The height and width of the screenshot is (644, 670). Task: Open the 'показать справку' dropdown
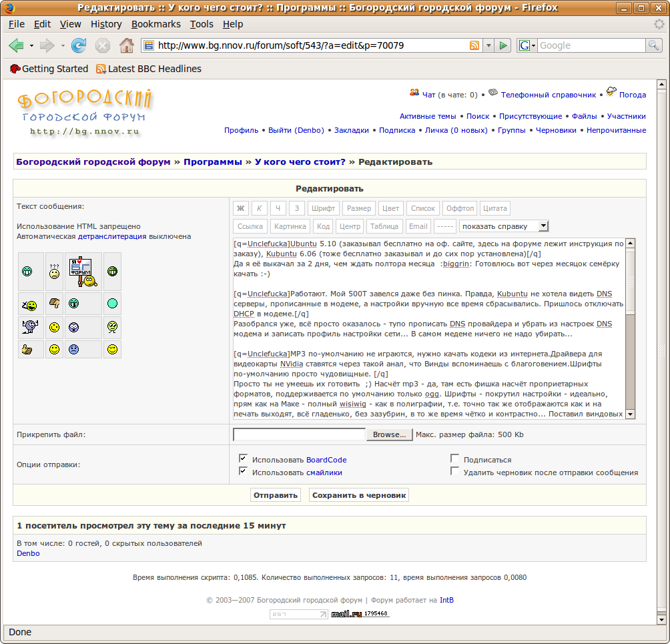504,226
